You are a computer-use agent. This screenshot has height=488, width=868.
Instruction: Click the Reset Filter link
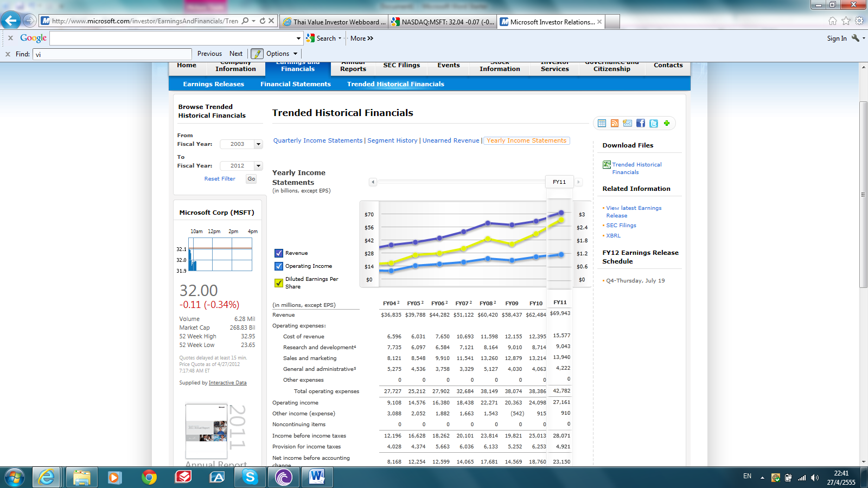tap(220, 179)
